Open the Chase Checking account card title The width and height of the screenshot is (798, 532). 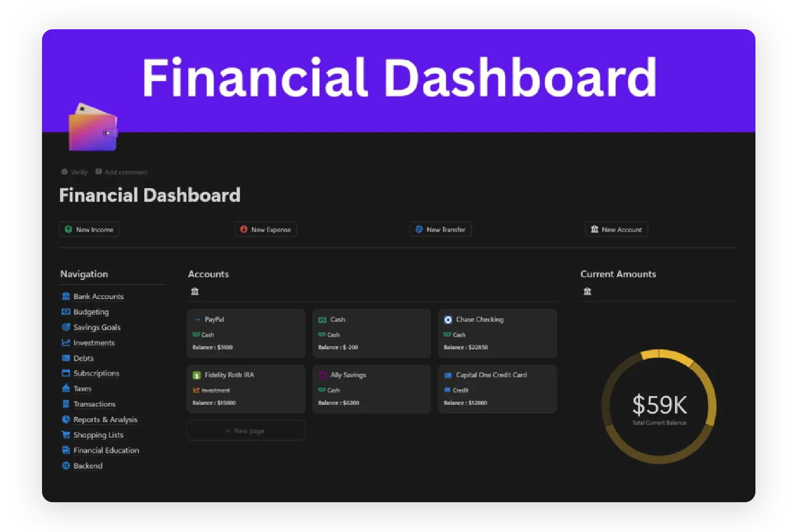point(480,319)
